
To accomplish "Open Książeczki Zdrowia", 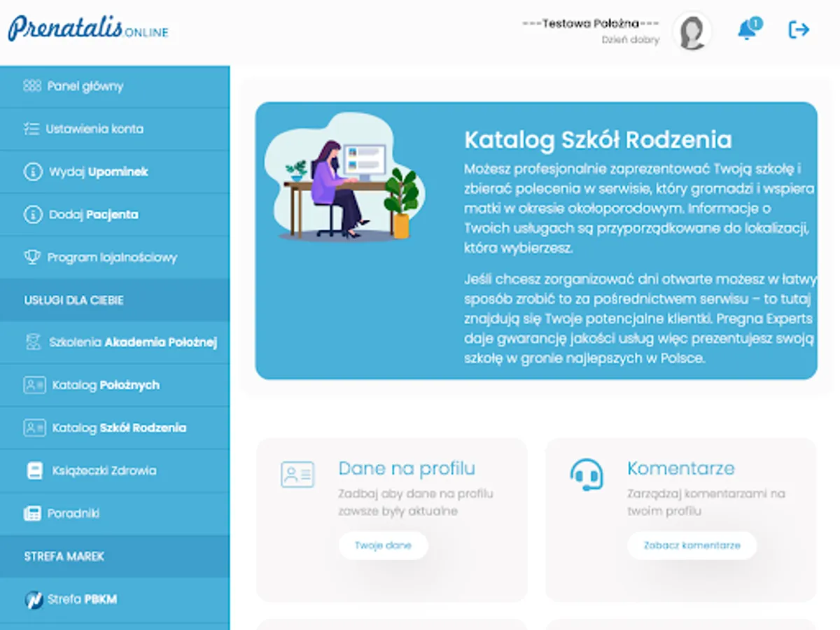I will point(115,471).
